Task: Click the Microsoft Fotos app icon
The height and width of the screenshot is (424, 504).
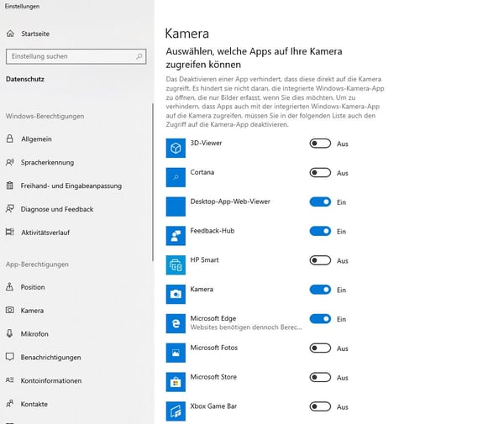Action: point(176,353)
